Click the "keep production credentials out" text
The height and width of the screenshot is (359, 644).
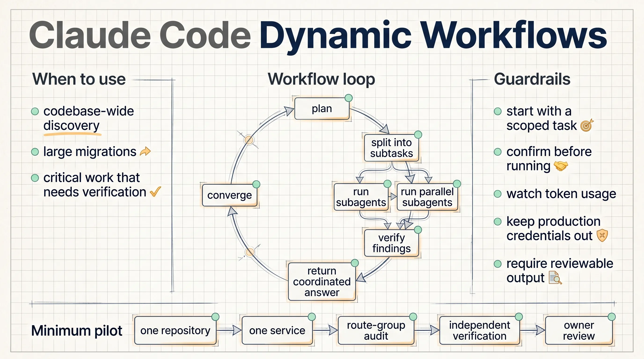(553, 228)
